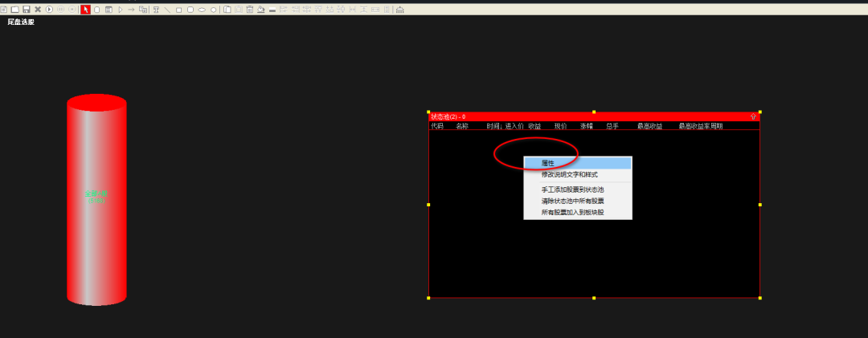The height and width of the screenshot is (338, 868).
Task: Click the top-right yellow resize handle
Action: point(760,112)
